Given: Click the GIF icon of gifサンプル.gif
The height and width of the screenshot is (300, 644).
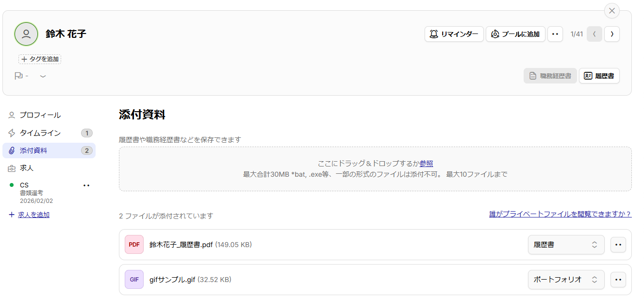Looking at the screenshot, I should 134,280.
